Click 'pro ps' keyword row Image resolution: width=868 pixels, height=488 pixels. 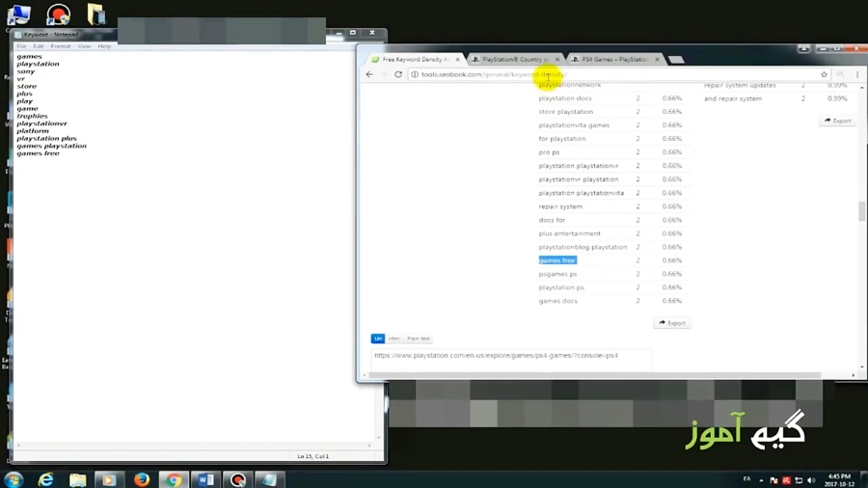point(549,152)
